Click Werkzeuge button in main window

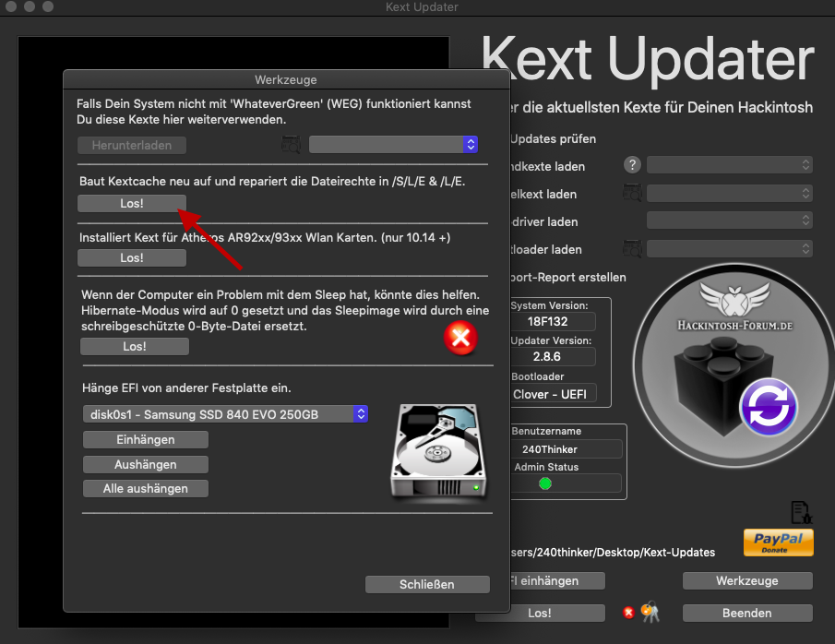(747, 580)
